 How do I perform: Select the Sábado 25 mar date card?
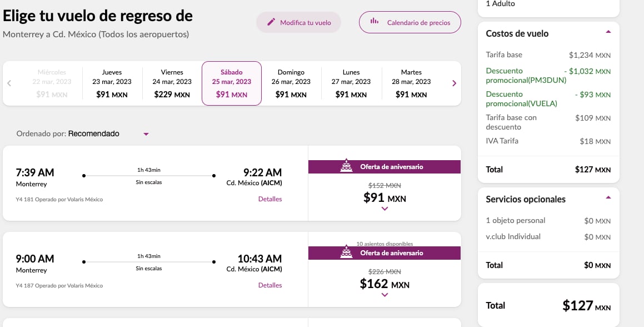pos(232,83)
